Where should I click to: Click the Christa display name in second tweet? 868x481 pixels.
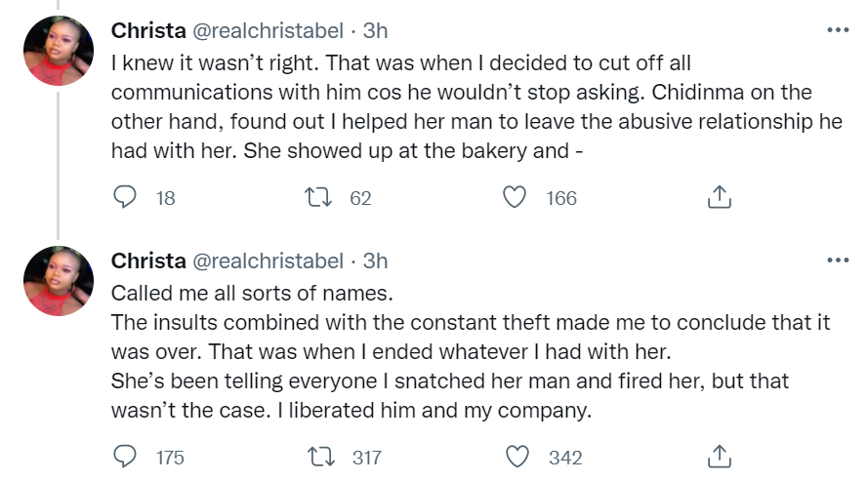point(148,261)
